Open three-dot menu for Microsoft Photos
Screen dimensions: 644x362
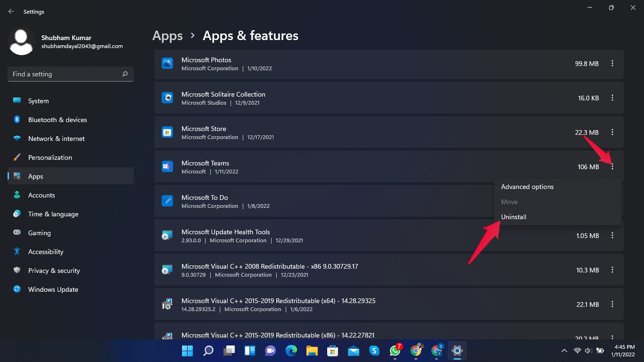pos(612,63)
